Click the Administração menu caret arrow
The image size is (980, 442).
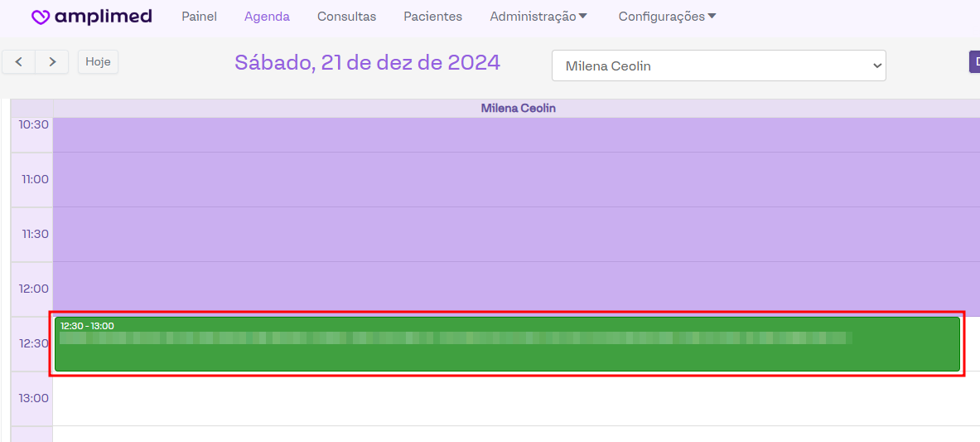pyautogui.click(x=583, y=17)
